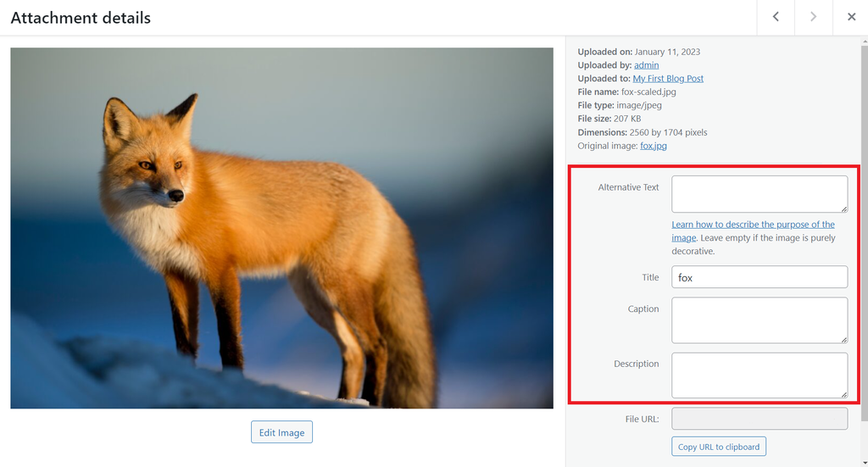Open the original image fox.jpg link
The width and height of the screenshot is (868, 467).
[x=654, y=146]
